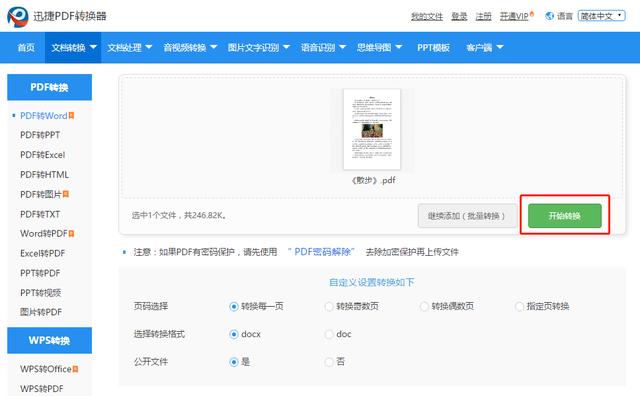Expand the 文档处理 nav menu
Screen dimensions: 640x396
pyautogui.click(x=129, y=47)
